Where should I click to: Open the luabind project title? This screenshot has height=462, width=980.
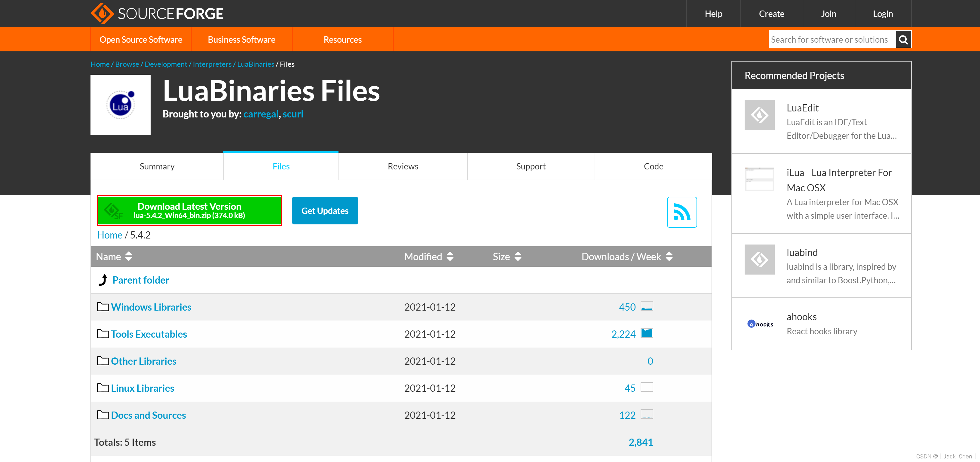(x=802, y=253)
